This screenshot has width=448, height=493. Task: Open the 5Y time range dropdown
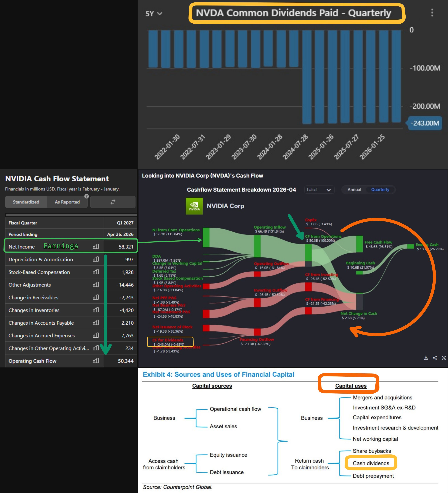click(x=154, y=14)
